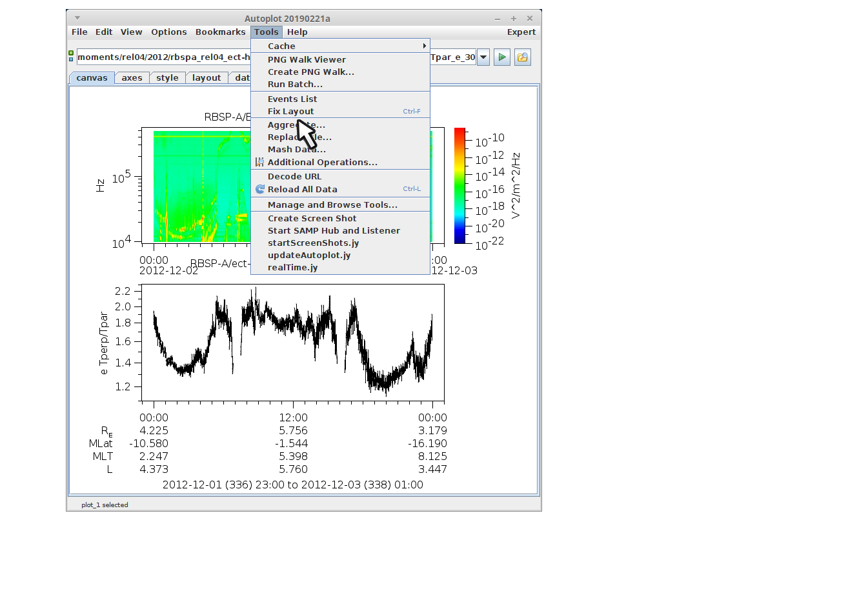
Task: Click the Additional Operations icon in the menu
Action: [x=259, y=163]
